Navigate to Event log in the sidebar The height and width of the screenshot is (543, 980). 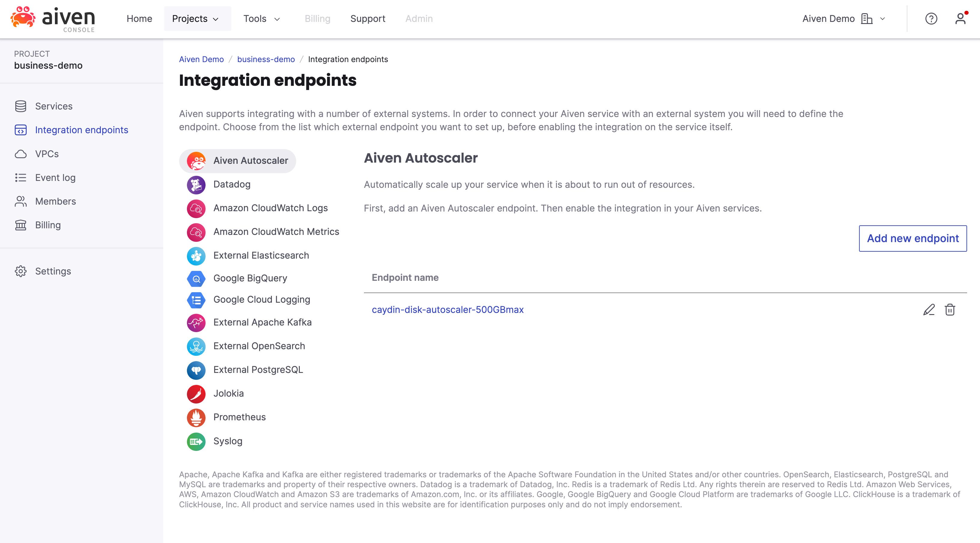pyautogui.click(x=55, y=178)
